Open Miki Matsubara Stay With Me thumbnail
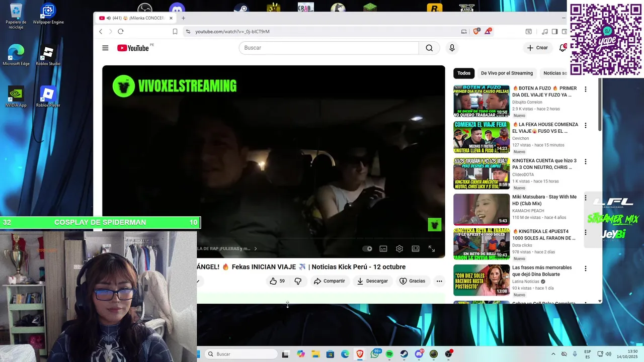The image size is (644, 362). click(481, 210)
